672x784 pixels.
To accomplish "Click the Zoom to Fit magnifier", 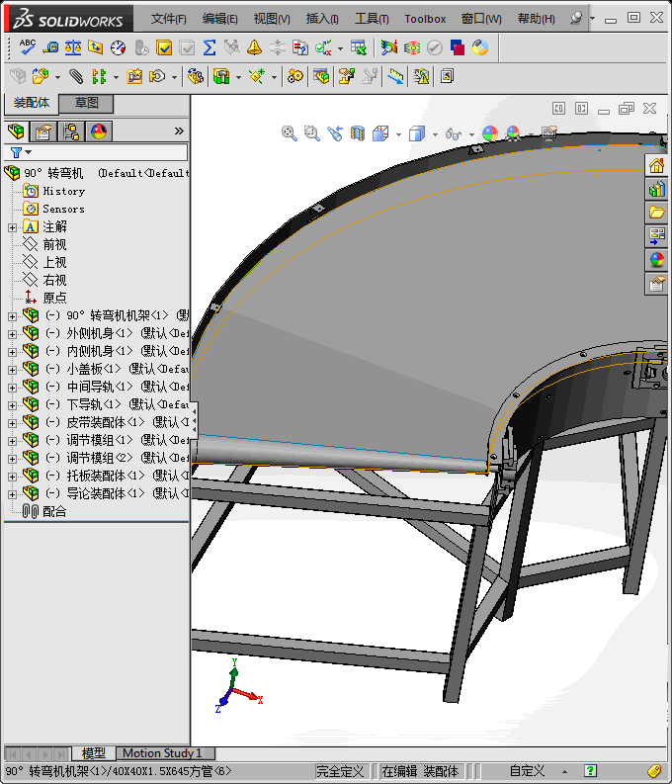I will click(290, 133).
